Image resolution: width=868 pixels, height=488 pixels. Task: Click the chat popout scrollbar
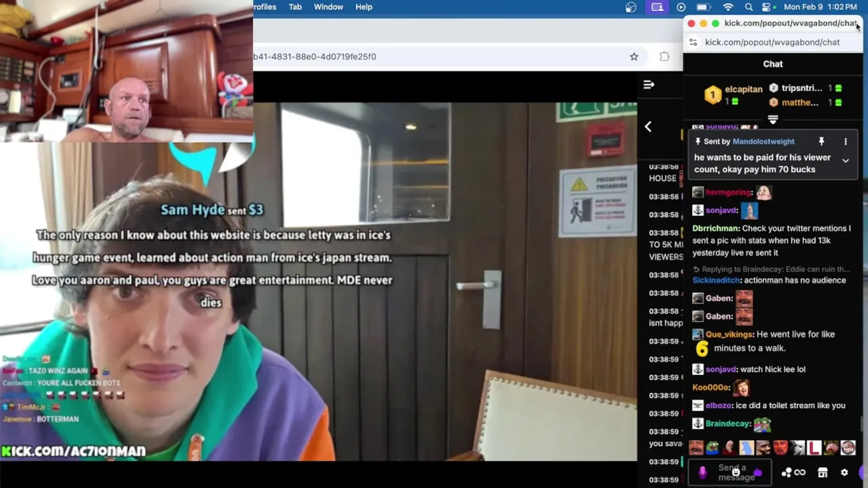(x=863, y=424)
